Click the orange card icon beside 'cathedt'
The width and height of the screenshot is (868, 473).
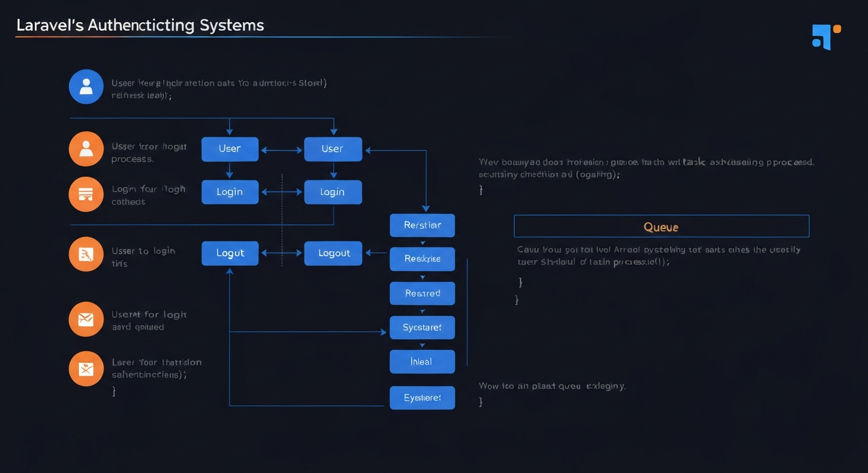(x=86, y=195)
